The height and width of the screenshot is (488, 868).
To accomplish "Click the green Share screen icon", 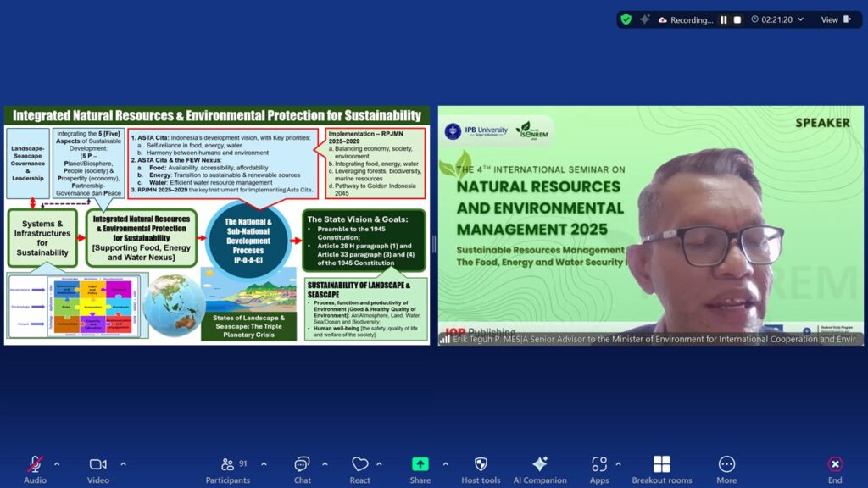I will pos(420,465).
